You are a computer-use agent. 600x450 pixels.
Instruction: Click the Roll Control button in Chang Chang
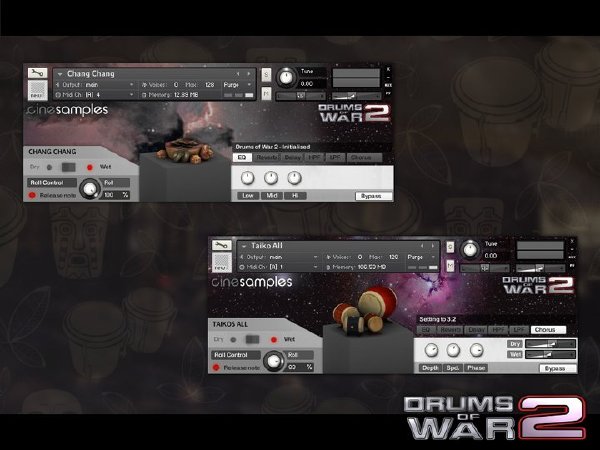52,183
